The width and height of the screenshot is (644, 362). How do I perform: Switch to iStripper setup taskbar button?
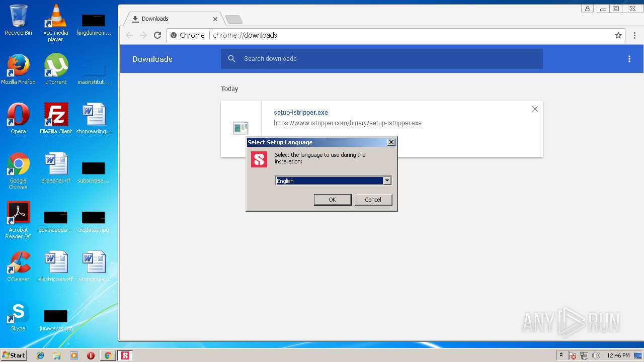coord(125,355)
